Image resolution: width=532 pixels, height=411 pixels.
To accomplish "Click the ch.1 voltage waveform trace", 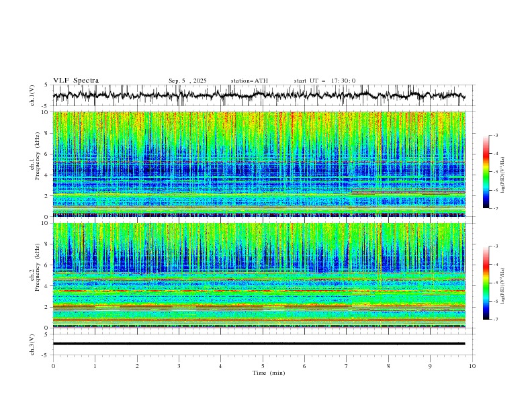I will pos(259,95).
